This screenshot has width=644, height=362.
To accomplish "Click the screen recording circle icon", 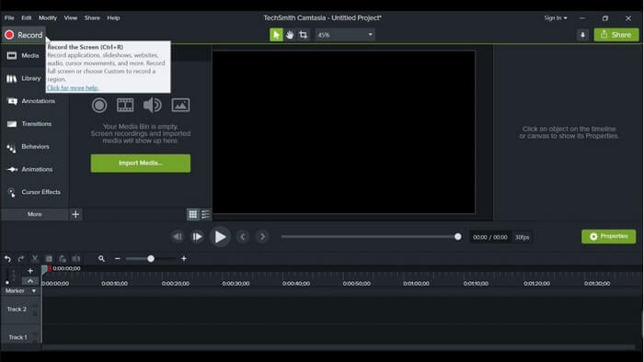I will pos(99,106).
